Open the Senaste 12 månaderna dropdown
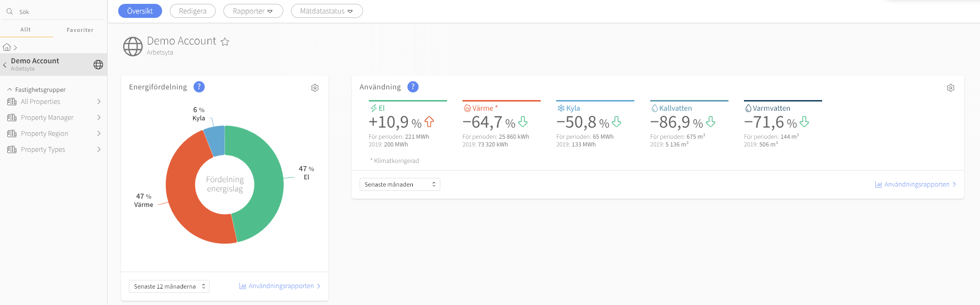The height and width of the screenshot is (305, 980). click(x=169, y=287)
